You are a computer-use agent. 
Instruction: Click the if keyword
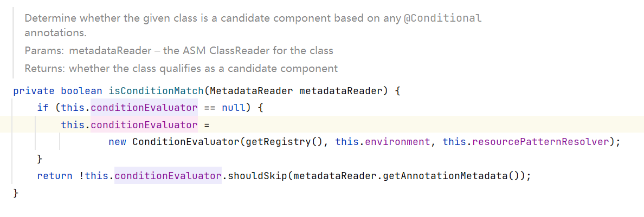[42, 108]
